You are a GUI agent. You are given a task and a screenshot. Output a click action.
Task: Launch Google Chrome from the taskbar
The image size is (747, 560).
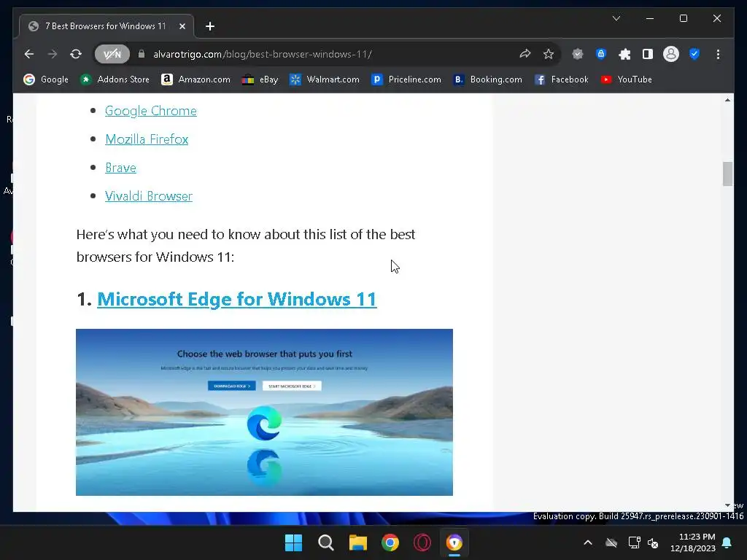click(x=390, y=542)
